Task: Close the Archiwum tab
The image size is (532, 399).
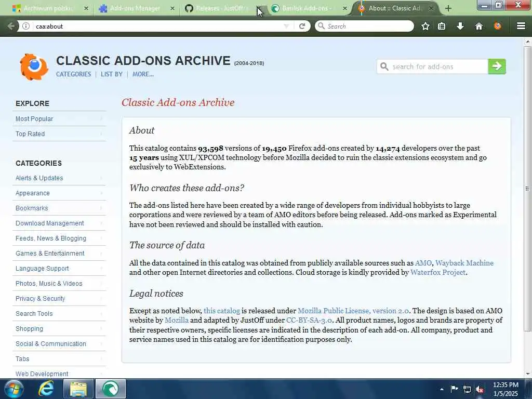Action: point(86,8)
